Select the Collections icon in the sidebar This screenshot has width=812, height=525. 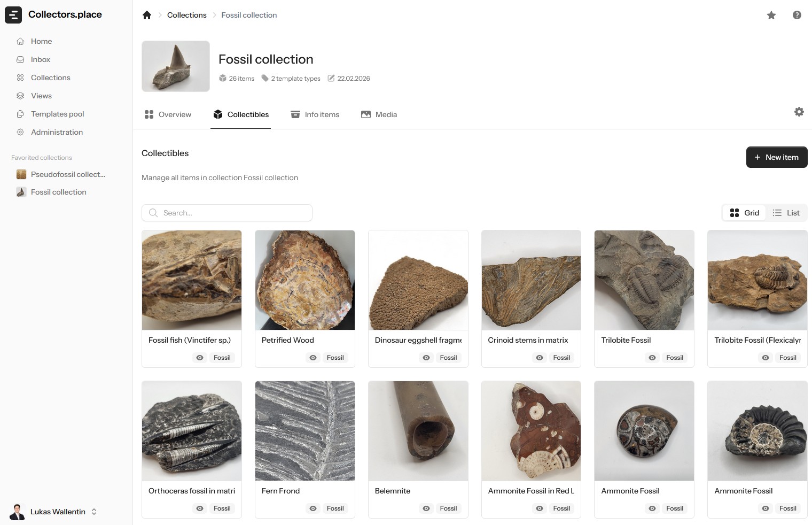(20, 78)
